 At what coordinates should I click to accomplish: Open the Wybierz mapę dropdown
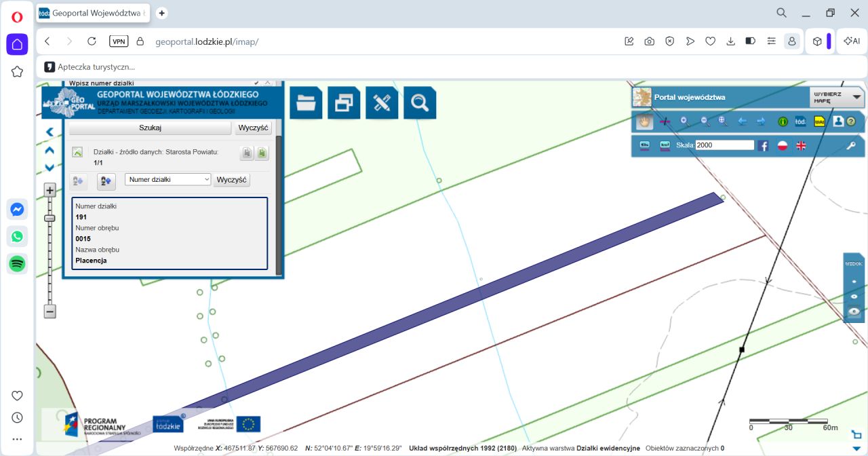[837, 97]
